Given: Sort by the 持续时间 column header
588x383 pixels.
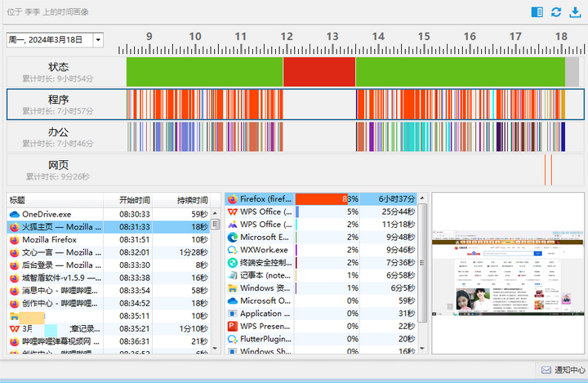Looking at the screenshot, I should click(x=193, y=199).
